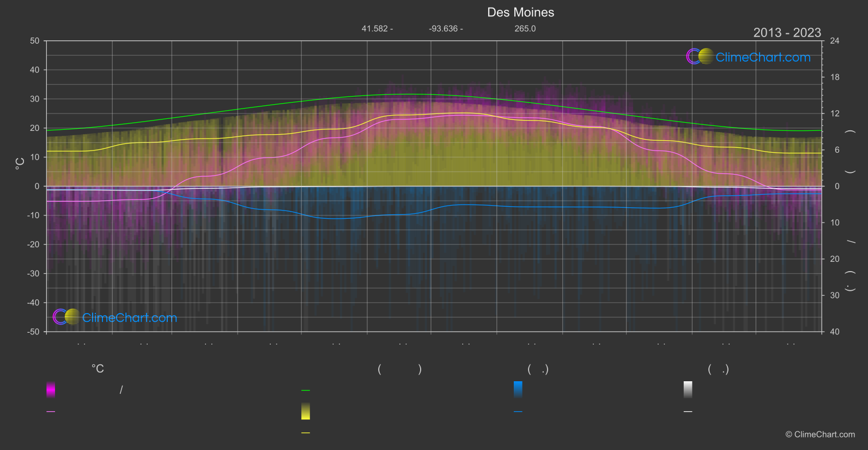Select the yellow line legend marker
This screenshot has width=868, height=450.
pos(306,433)
